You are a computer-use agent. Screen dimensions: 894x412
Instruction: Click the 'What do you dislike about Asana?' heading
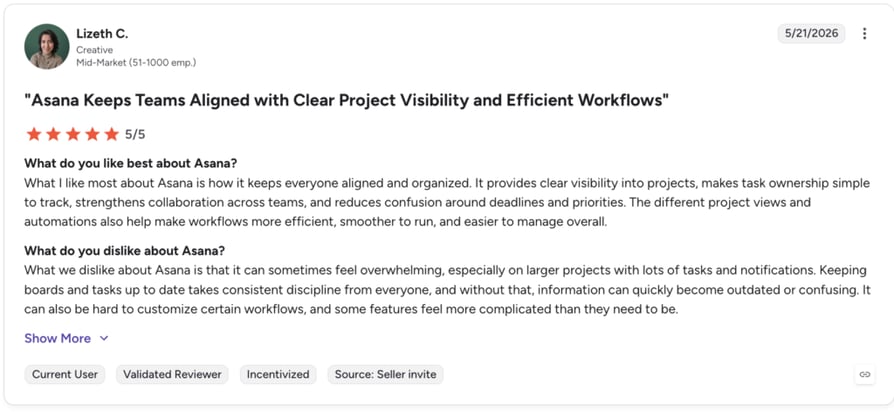pos(125,251)
